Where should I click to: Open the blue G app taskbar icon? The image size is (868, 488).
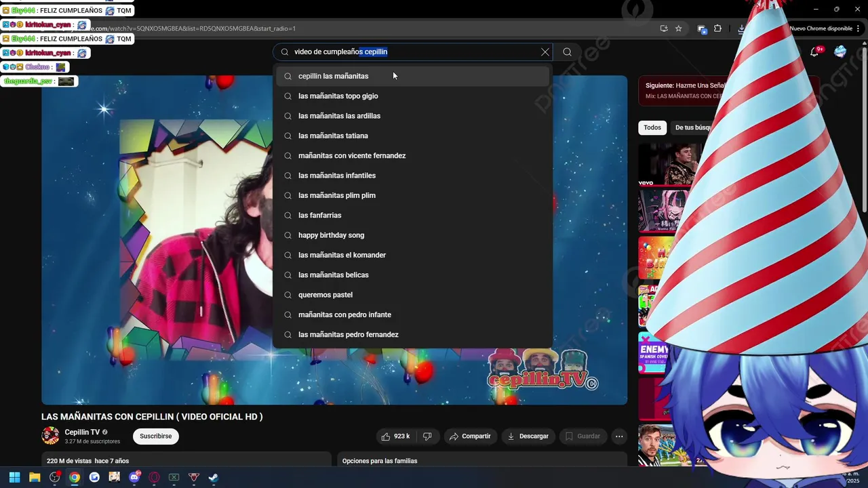tap(94, 477)
